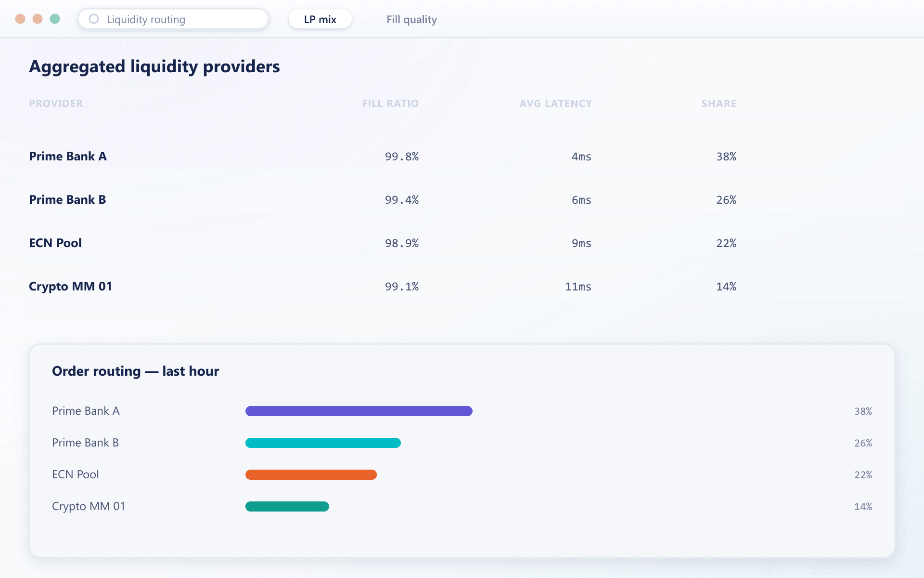Select the Prime Bank A table row name

pos(68,157)
